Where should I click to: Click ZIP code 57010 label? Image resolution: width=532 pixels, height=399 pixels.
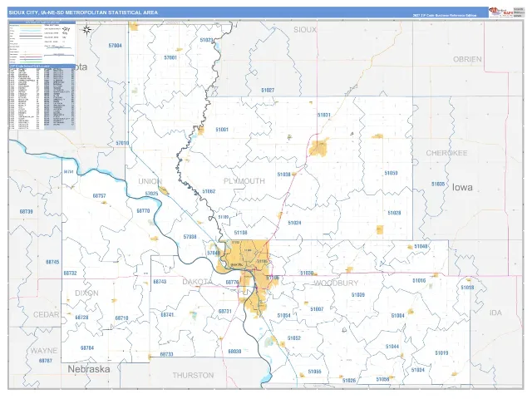[122, 143]
